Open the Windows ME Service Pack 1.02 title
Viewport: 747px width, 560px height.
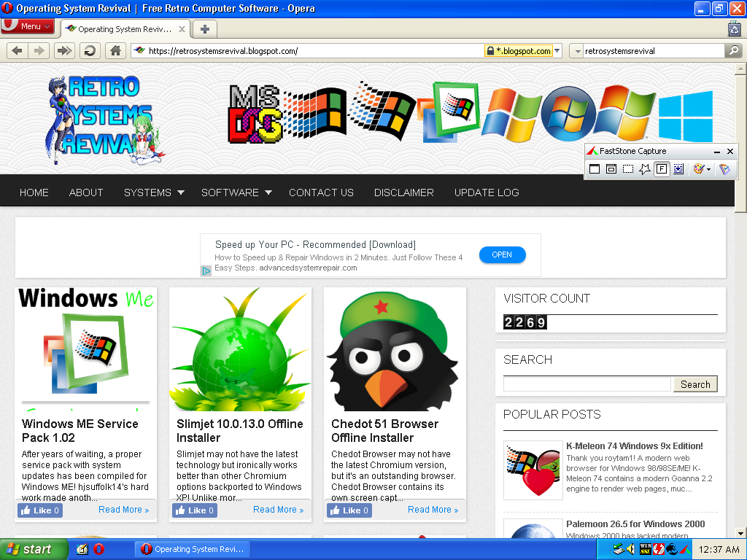[x=80, y=430]
